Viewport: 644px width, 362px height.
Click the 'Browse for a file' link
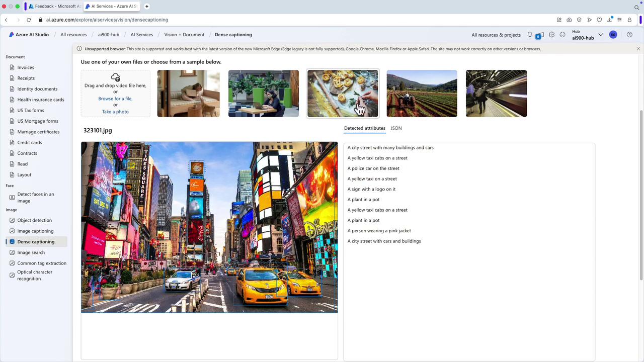(x=115, y=99)
